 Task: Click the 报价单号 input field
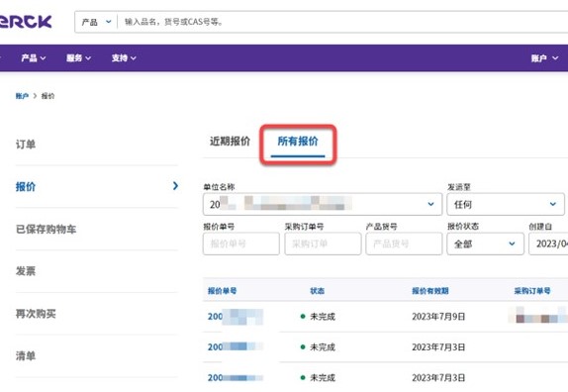pyautogui.click(x=241, y=244)
